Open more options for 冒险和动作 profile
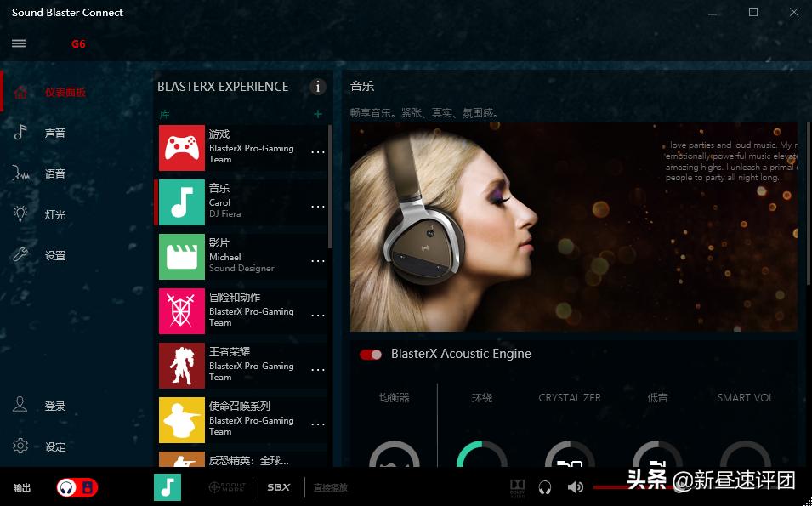Viewport: 812px width, 506px height. tap(318, 316)
